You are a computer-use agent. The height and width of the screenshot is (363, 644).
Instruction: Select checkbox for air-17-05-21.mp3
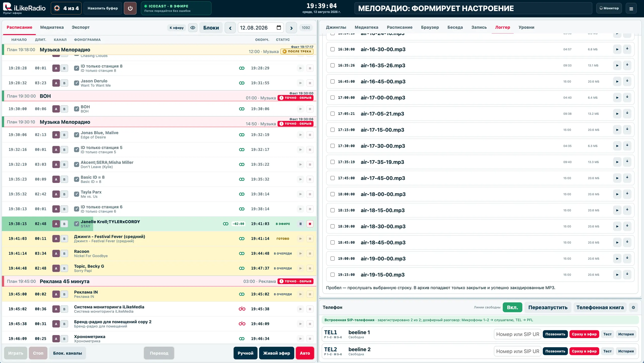coord(333,114)
